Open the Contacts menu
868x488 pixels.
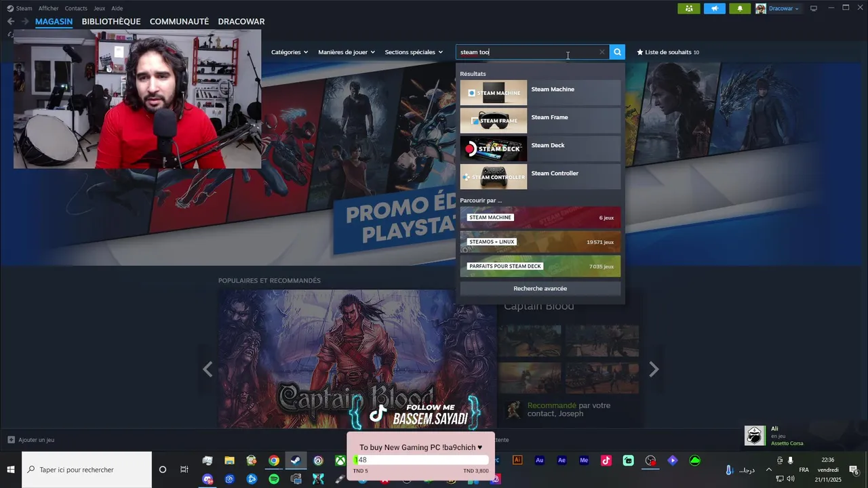point(76,8)
